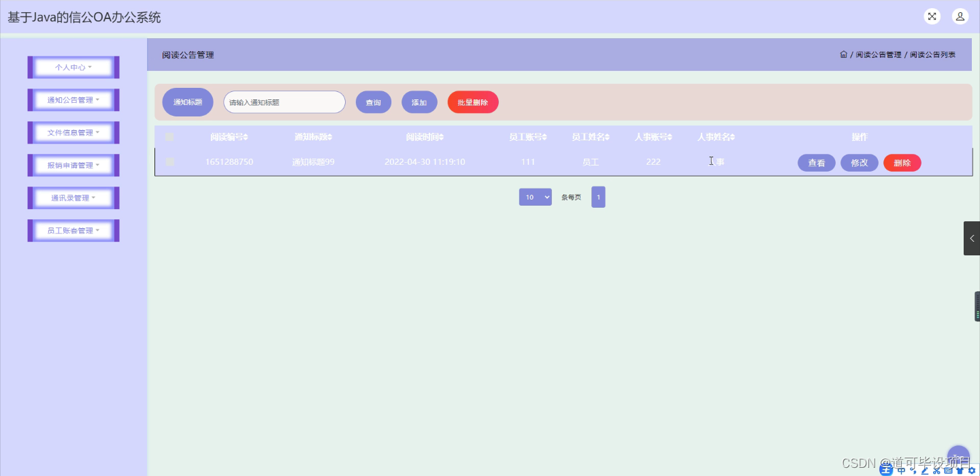Open the user profile icon at top right

tap(960, 16)
